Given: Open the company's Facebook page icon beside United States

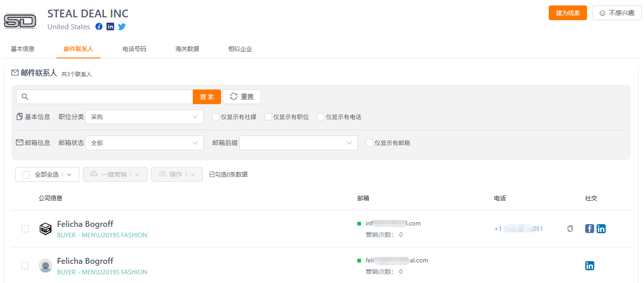Looking at the screenshot, I should [x=99, y=26].
